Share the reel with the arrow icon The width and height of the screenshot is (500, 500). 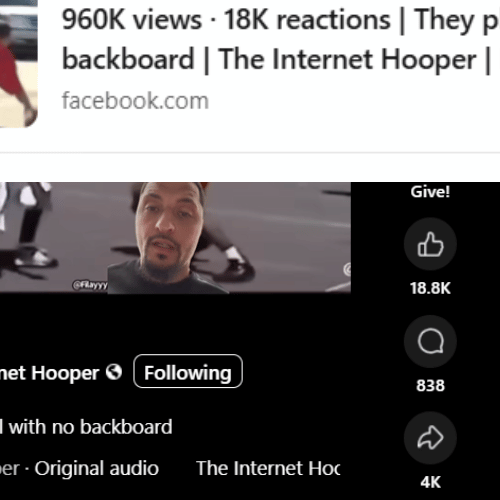pyautogui.click(x=430, y=438)
